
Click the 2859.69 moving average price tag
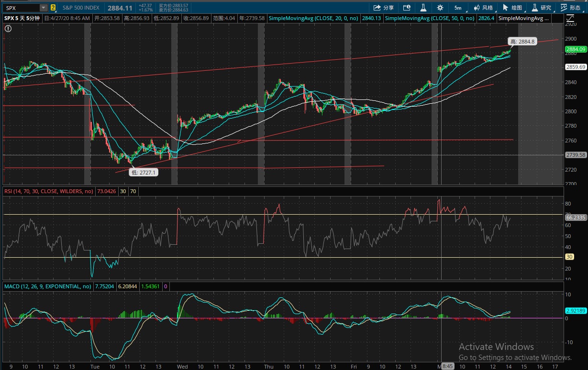tap(576, 67)
